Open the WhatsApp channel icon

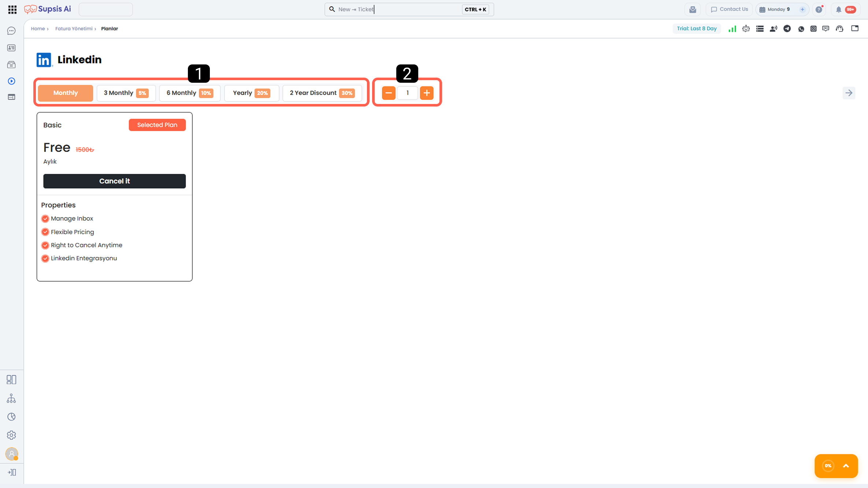801,29
